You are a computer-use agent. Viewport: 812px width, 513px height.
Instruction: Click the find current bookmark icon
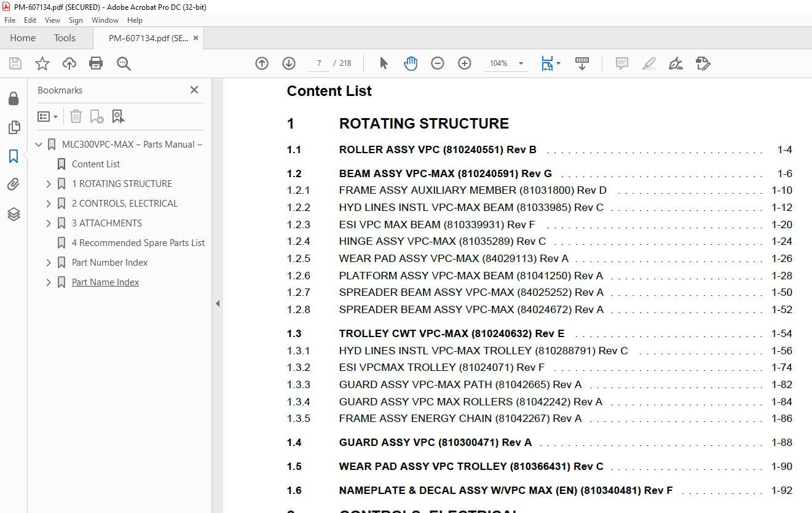(118, 116)
